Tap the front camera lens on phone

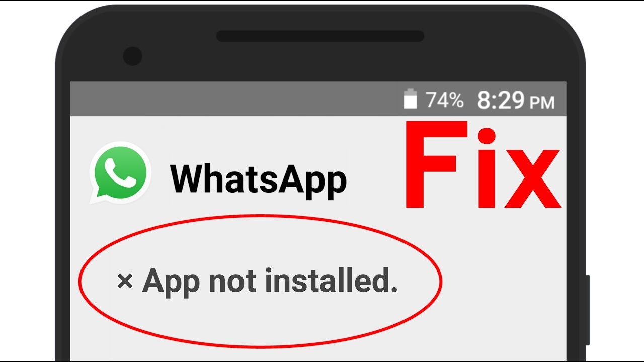132,56
